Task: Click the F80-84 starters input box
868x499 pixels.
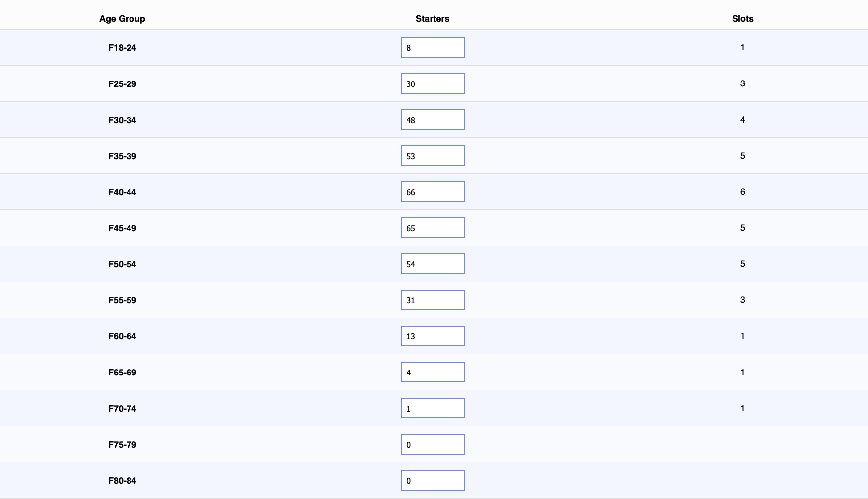Action: pos(433,480)
